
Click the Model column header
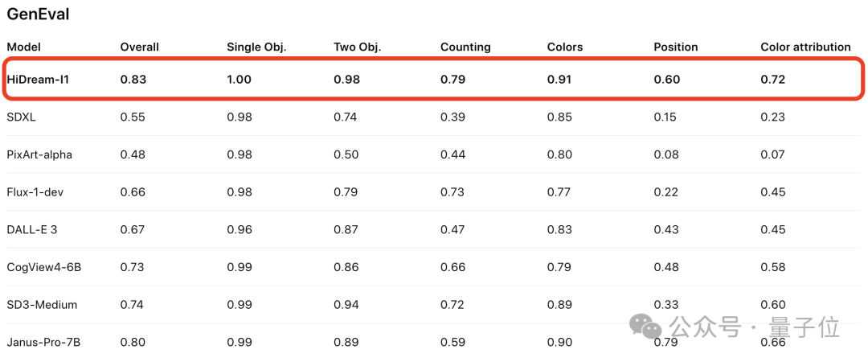pos(23,47)
